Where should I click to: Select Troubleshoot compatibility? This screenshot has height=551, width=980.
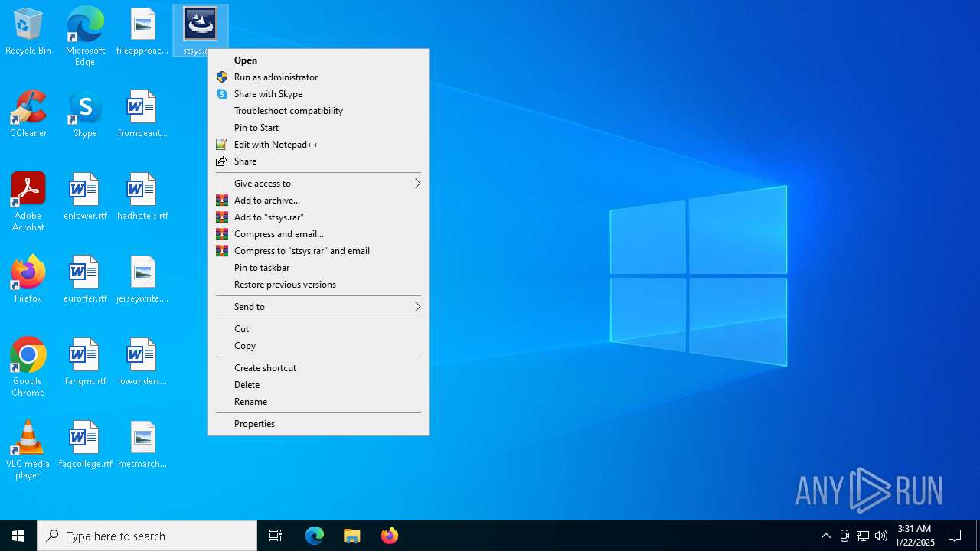coord(318,111)
